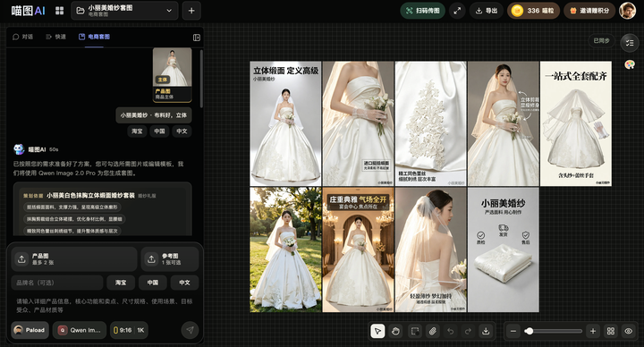Click the paperclip attach tool
644x347 pixels.
433,331
